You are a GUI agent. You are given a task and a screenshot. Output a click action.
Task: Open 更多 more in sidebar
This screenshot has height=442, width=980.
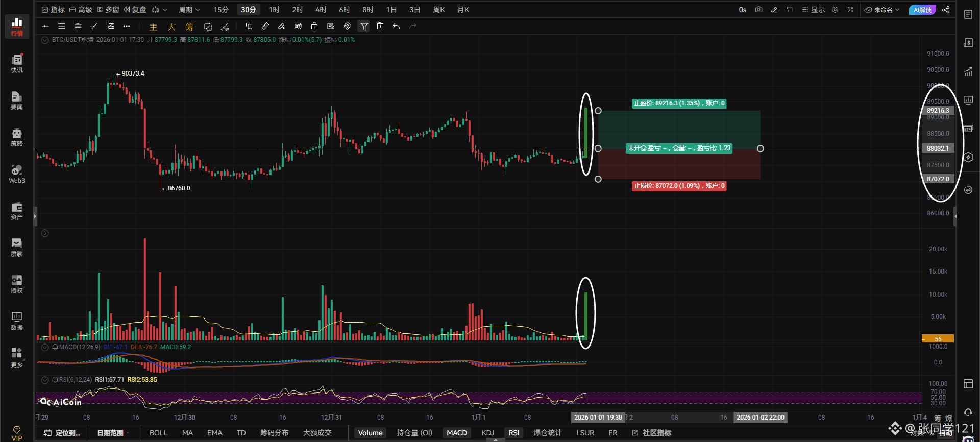click(x=17, y=358)
